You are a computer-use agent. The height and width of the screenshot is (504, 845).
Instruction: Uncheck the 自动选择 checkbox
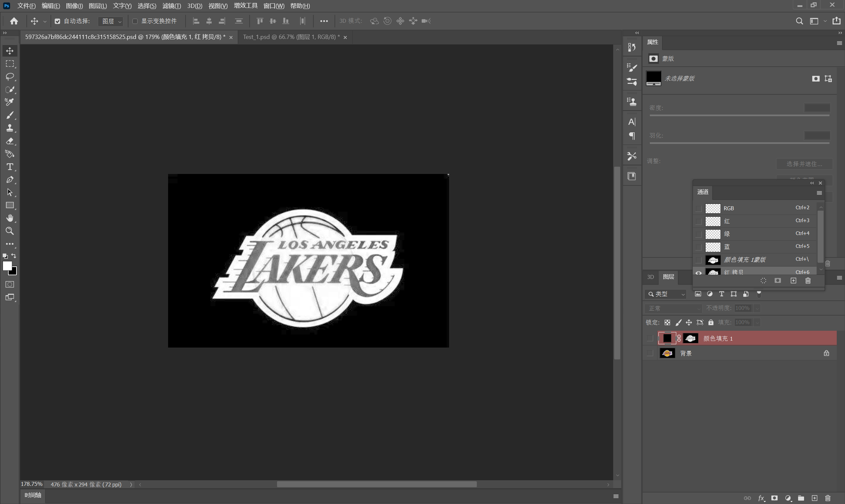tap(57, 21)
